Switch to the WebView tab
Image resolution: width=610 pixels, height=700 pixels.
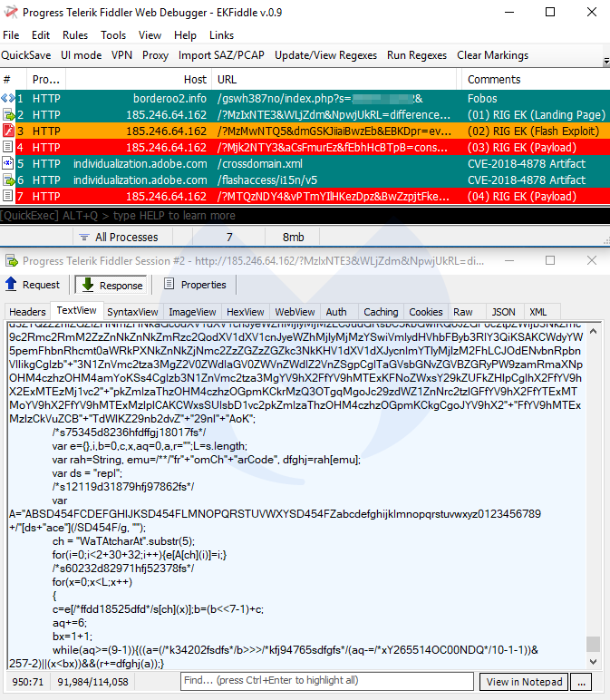(295, 312)
